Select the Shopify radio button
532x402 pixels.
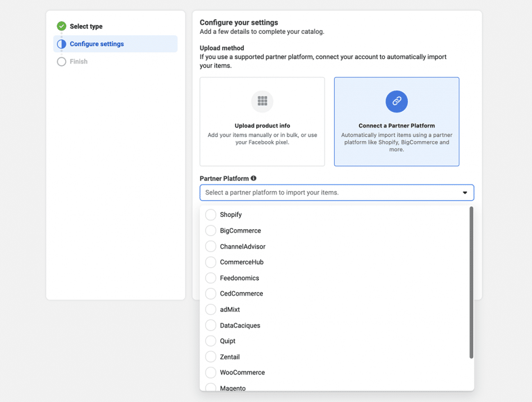(x=211, y=215)
